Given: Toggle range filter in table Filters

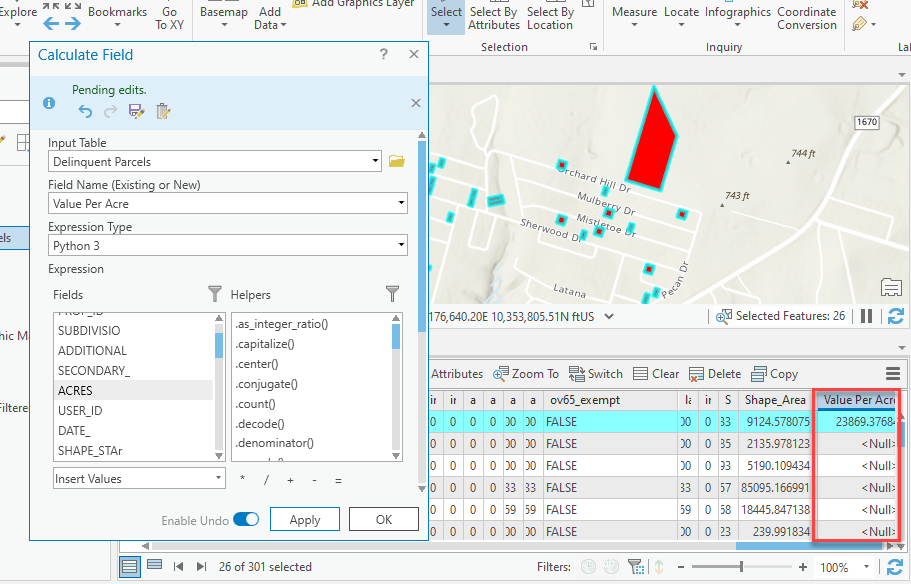Looking at the screenshot, I should [x=611, y=567].
